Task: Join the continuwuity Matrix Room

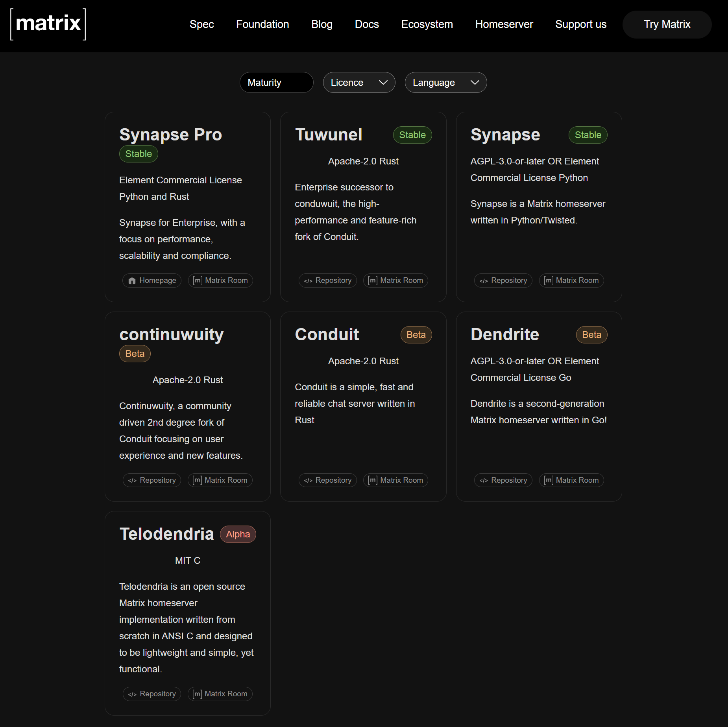Action: coord(220,480)
